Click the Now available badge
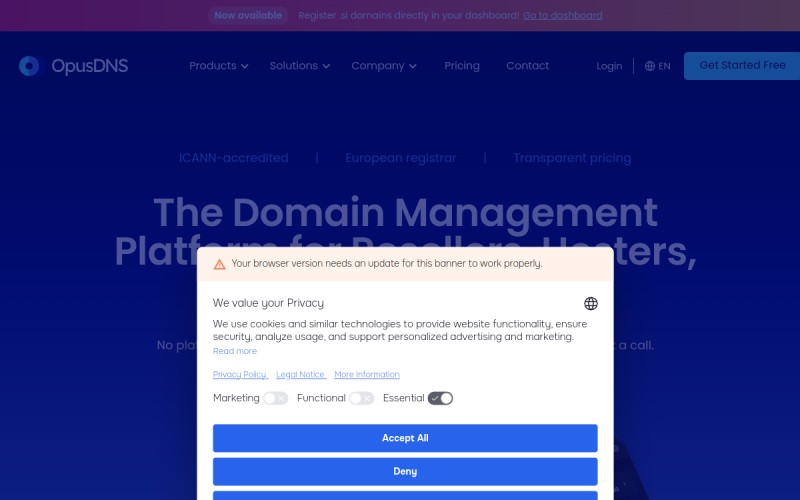Screen dimensions: 800x500 pos(248,15)
